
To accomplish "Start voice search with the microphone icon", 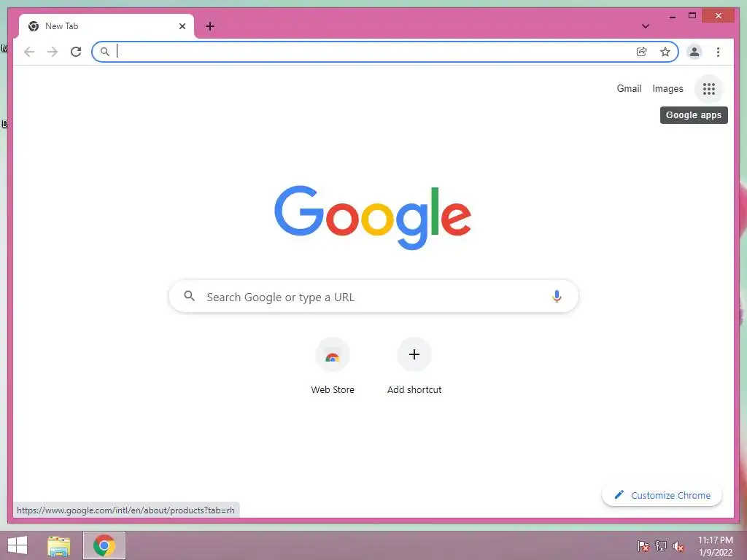I will [557, 296].
